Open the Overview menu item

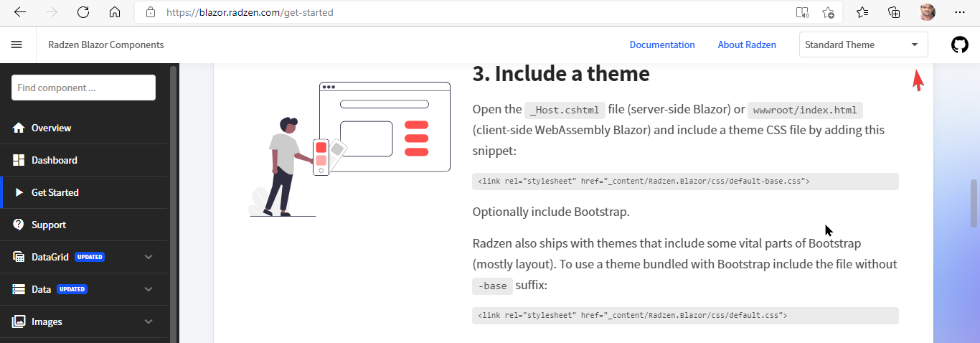(84, 128)
